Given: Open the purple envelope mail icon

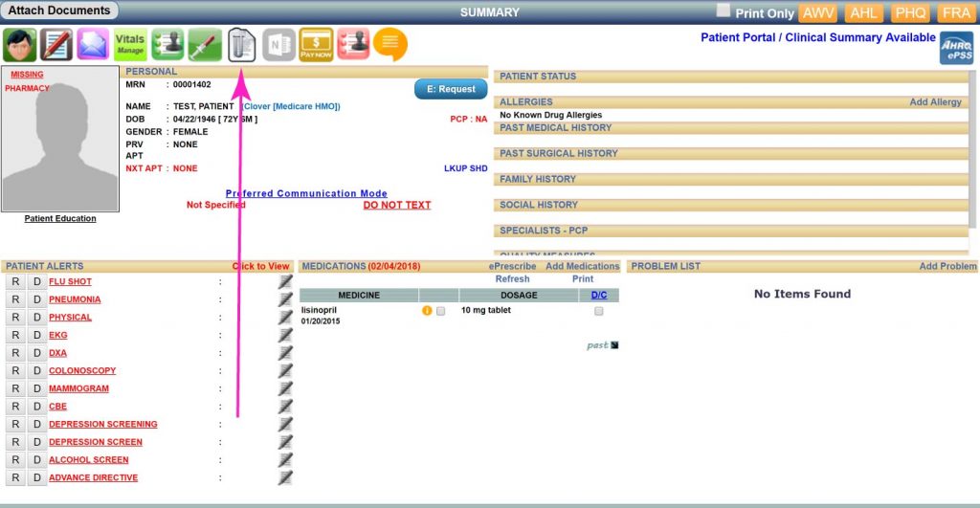Looking at the screenshot, I should 94,45.
